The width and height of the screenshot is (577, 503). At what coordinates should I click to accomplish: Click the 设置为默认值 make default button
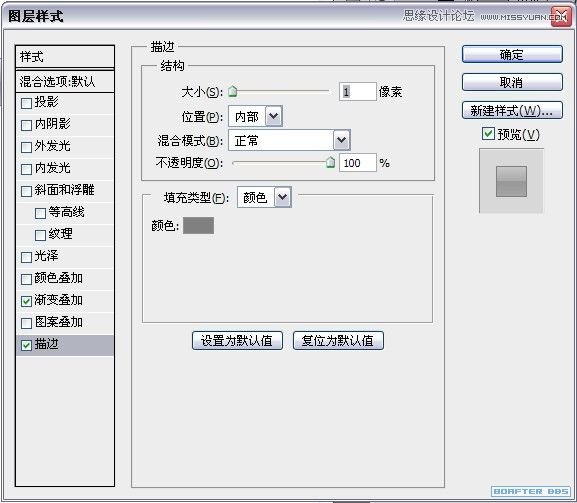click(x=237, y=340)
